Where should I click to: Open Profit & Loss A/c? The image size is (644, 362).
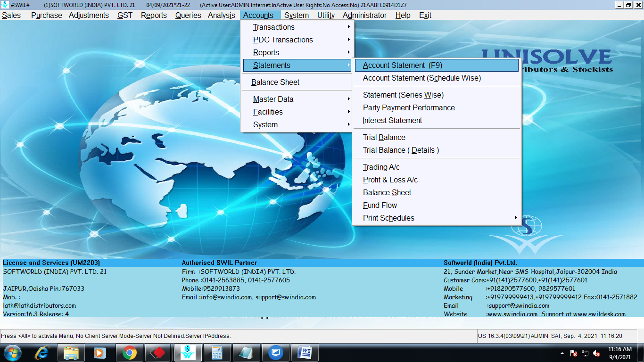(437, 180)
